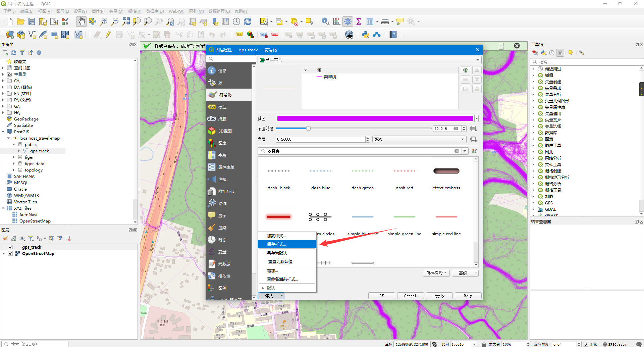Select the dash blue symbol thumbnail

(321, 171)
